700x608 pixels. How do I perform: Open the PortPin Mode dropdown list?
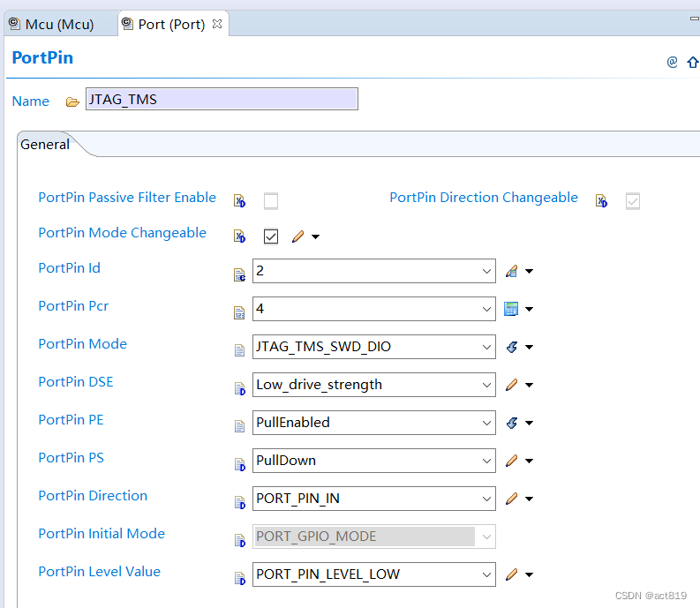486,347
